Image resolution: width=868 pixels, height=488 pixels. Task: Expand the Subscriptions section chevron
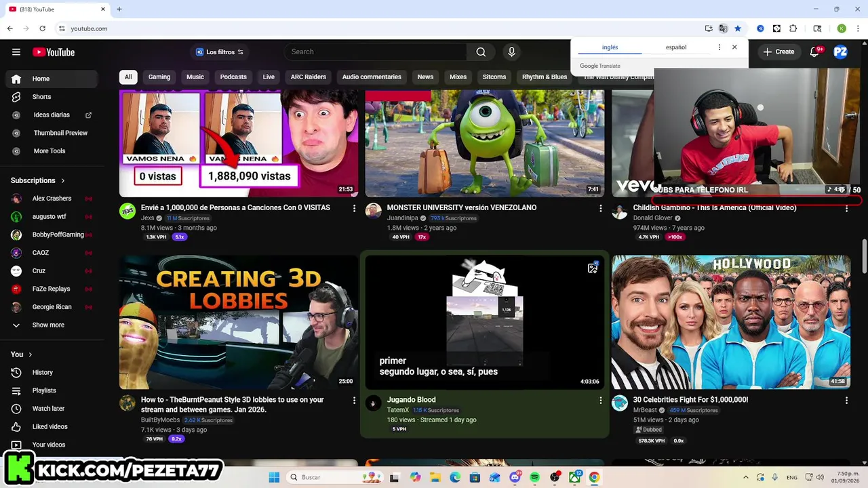coord(63,180)
